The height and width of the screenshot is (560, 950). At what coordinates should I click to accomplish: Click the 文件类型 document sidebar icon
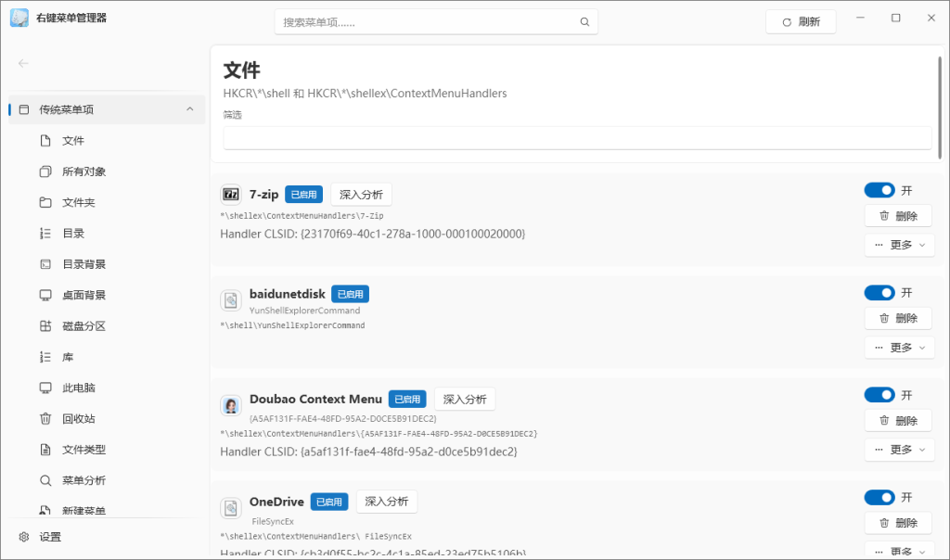(45, 450)
